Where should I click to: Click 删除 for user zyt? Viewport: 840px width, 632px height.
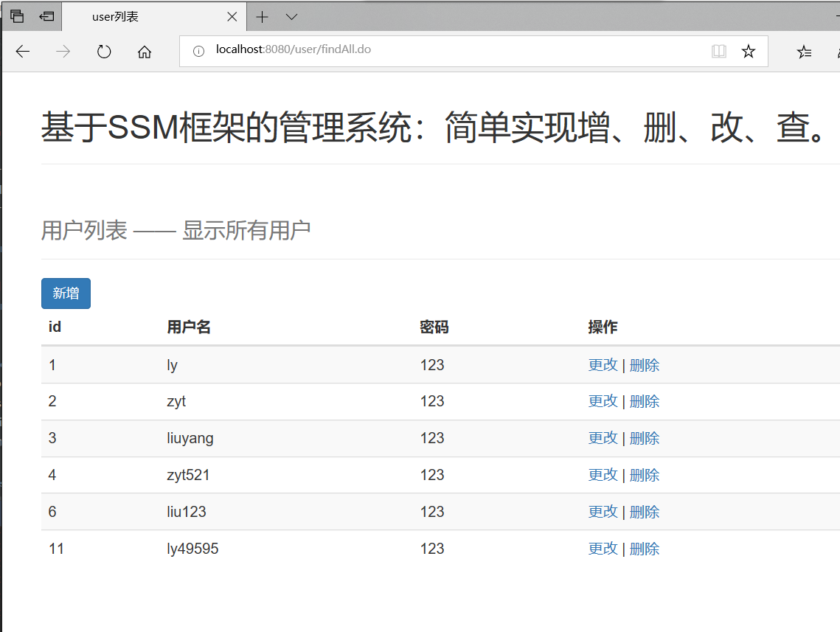click(x=645, y=400)
